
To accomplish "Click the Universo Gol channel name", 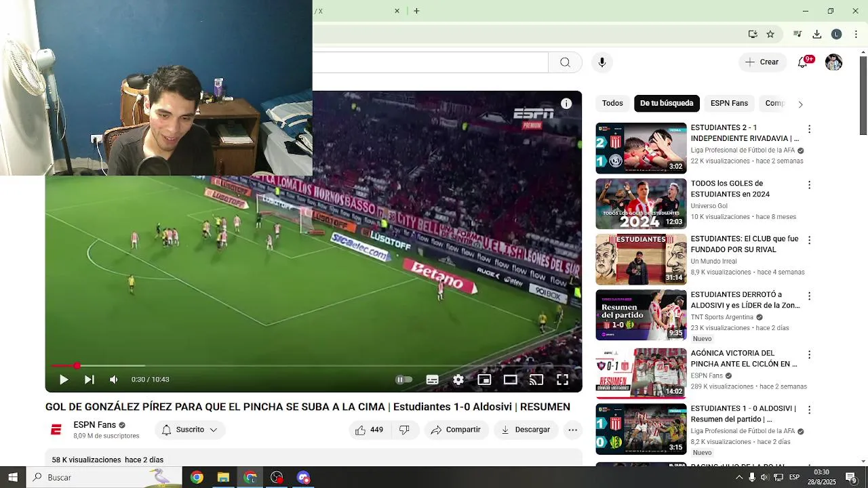I will pos(709,206).
